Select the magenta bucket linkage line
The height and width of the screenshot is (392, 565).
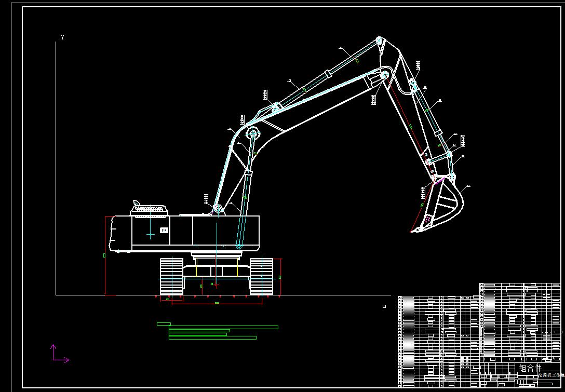click(x=440, y=181)
